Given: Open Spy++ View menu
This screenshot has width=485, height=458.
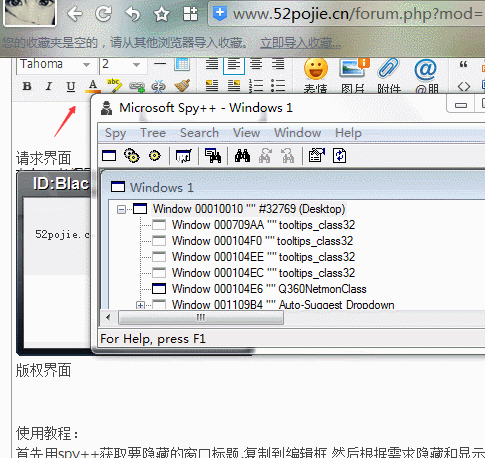Looking at the screenshot, I should [x=246, y=133].
